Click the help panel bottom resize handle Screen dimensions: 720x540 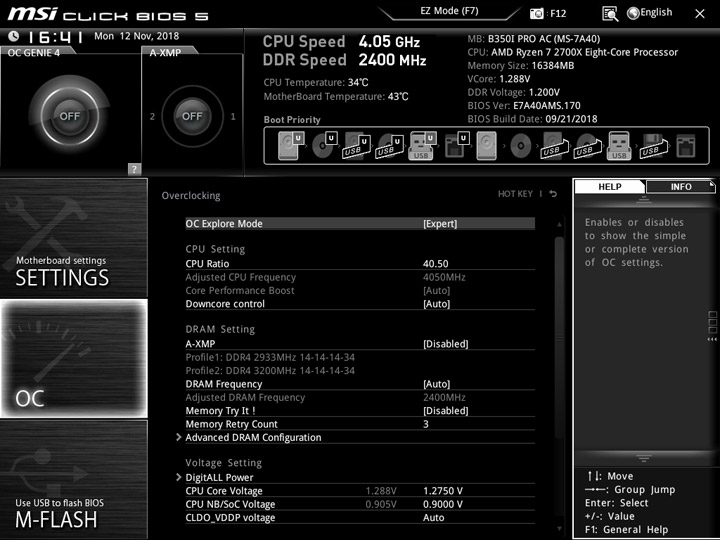tap(643, 458)
